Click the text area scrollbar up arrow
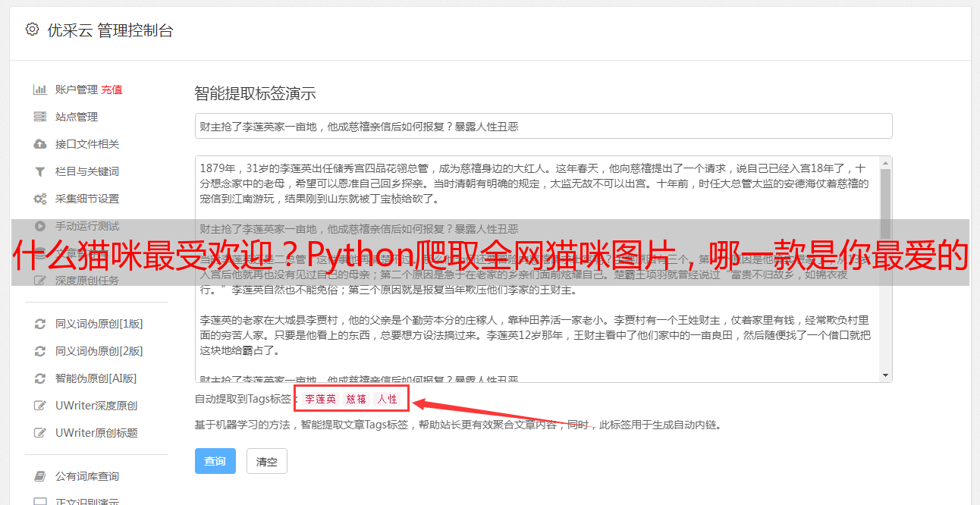Viewport: 980px width, 505px height. (x=885, y=162)
